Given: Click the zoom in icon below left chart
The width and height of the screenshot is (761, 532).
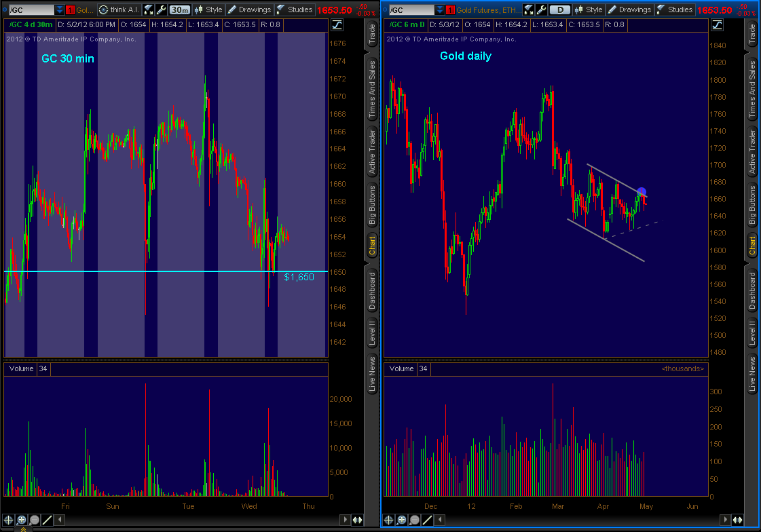Looking at the screenshot, I should [22, 520].
